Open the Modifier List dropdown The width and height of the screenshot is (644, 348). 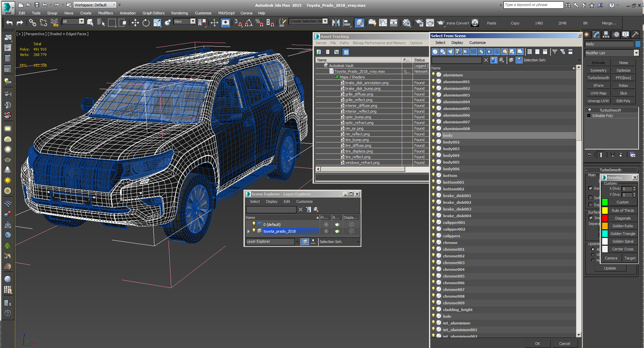point(611,53)
